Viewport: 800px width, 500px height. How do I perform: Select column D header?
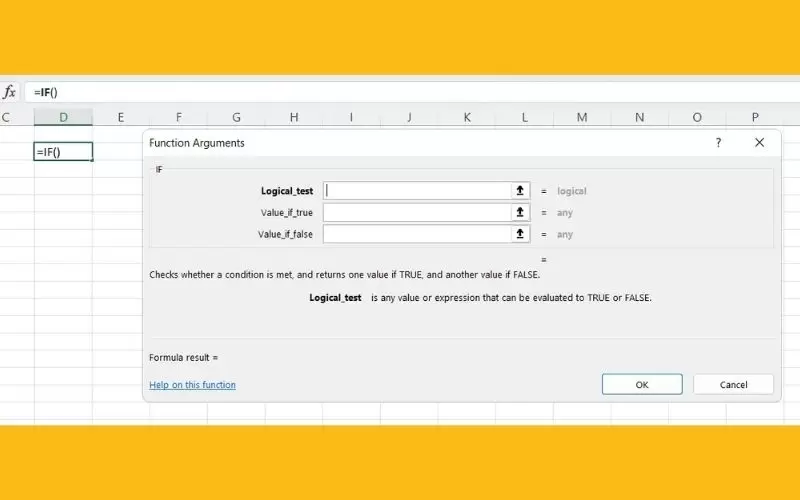(63, 117)
